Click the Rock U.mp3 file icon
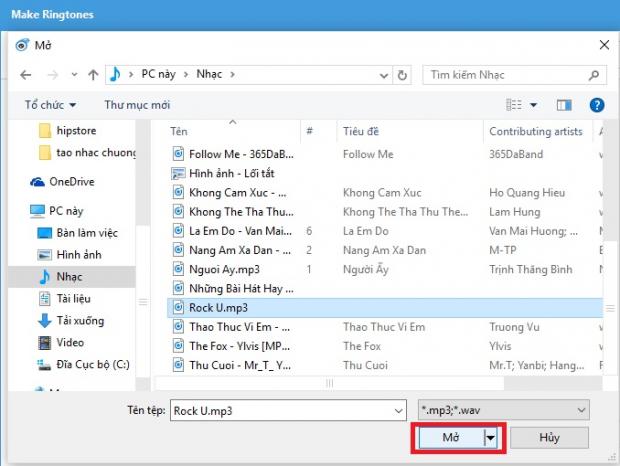This screenshot has width=620, height=466. coord(179,307)
